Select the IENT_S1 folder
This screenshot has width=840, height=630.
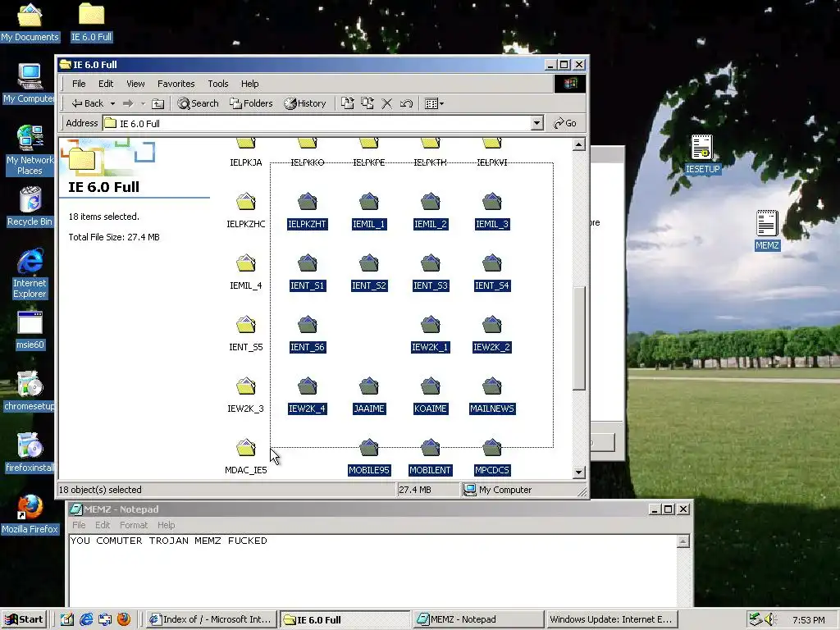tap(307, 272)
